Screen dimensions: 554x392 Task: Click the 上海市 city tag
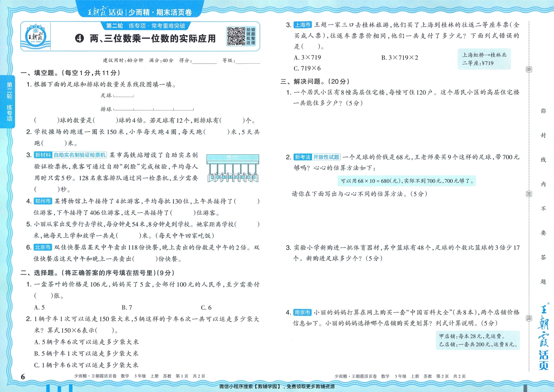[302, 24]
